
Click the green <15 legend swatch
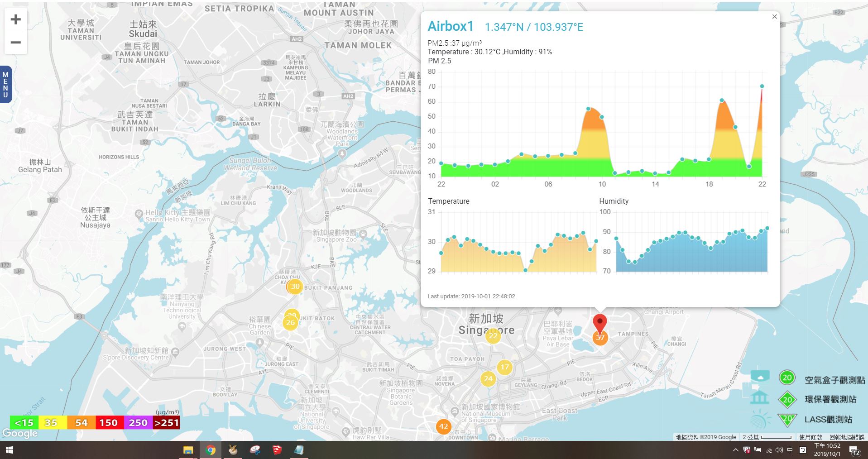[24, 423]
